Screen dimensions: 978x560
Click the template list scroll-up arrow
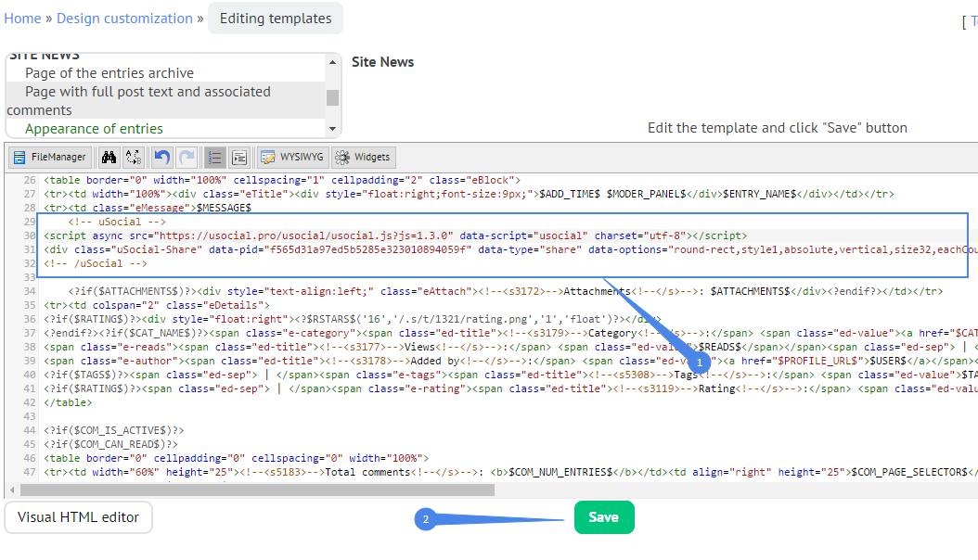coord(332,62)
